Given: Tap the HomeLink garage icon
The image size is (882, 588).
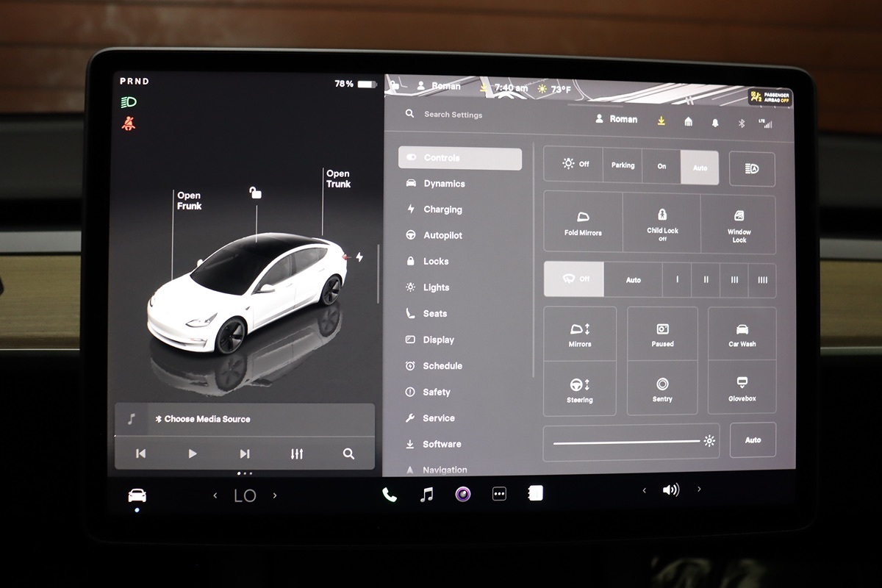Looking at the screenshot, I should coord(688,122).
